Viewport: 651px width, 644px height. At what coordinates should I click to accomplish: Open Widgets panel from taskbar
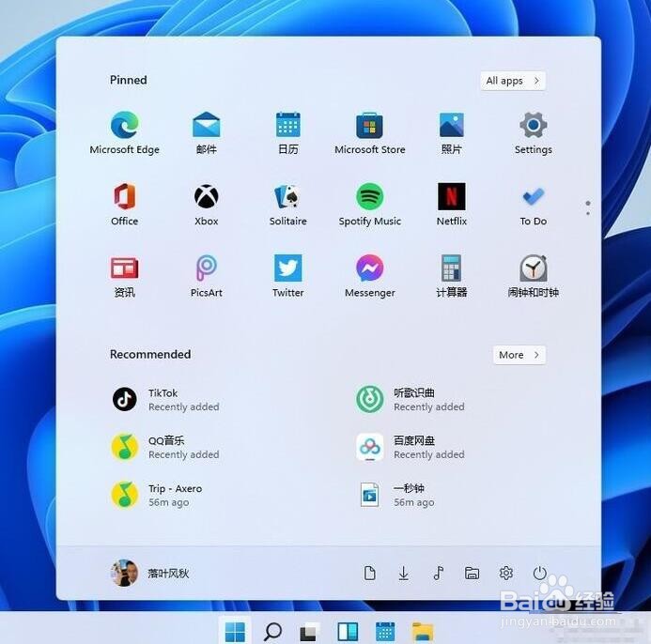(348, 633)
